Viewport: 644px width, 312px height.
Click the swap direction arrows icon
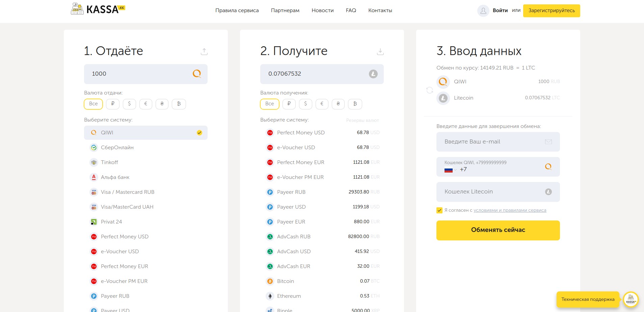tap(430, 90)
